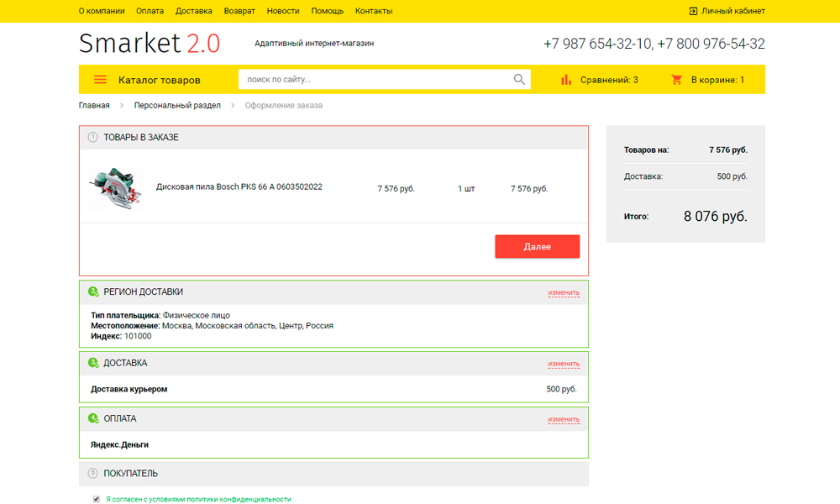
Task: Click the search magnifier icon
Action: [x=520, y=80]
